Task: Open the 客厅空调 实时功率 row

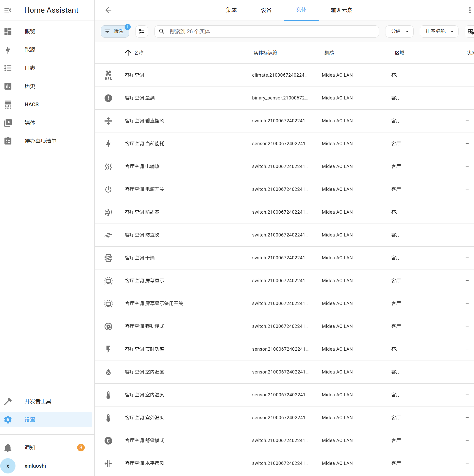Action: tap(284, 349)
